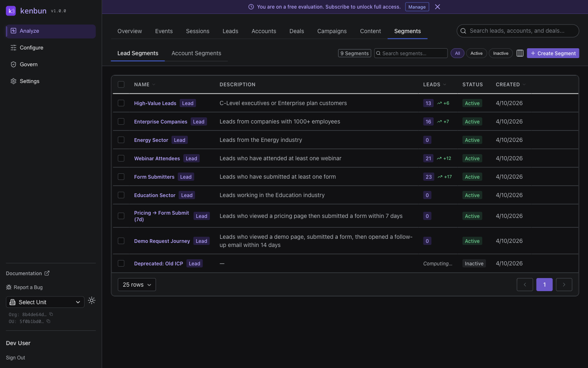Click the Analyze sidebar icon
This screenshot has height=368, width=588.
pyautogui.click(x=13, y=31)
